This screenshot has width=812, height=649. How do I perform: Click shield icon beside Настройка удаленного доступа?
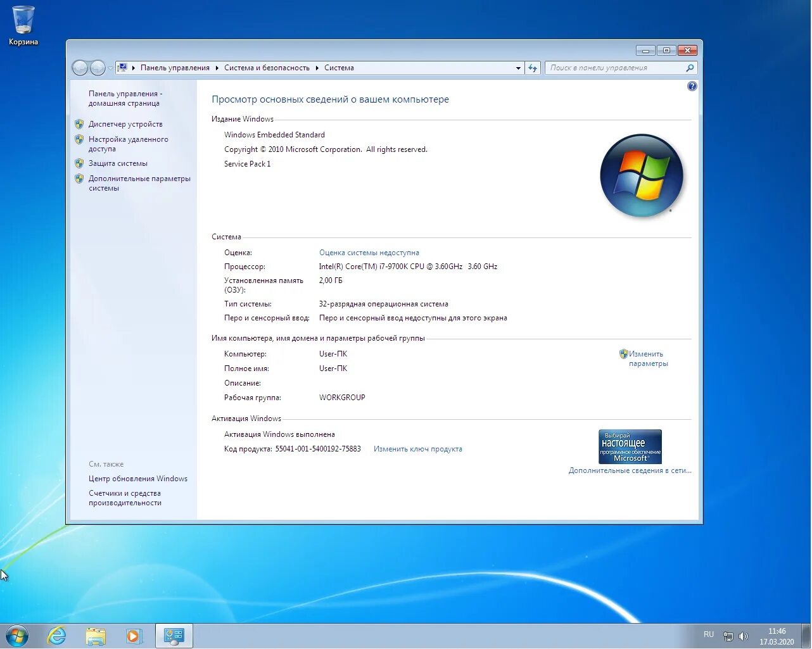(x=79, y=139)
